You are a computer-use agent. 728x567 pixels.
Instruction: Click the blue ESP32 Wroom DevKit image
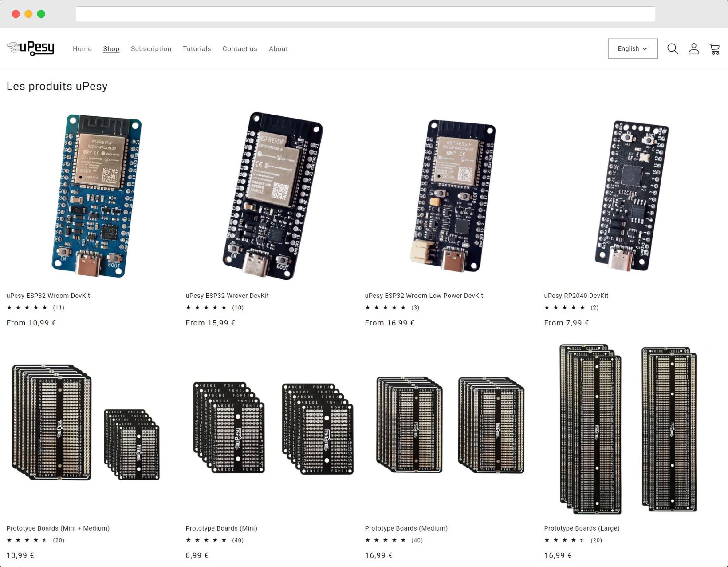click(97, 196)
